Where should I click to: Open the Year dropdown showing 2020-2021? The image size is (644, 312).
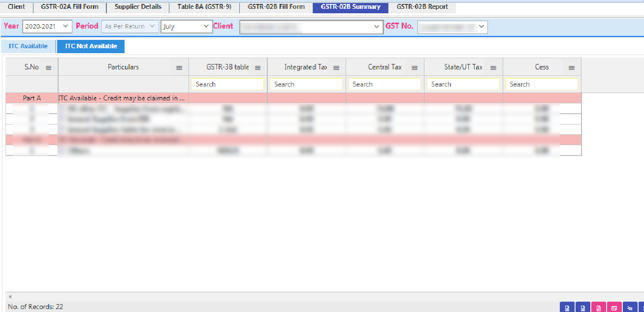click(47, 27)
